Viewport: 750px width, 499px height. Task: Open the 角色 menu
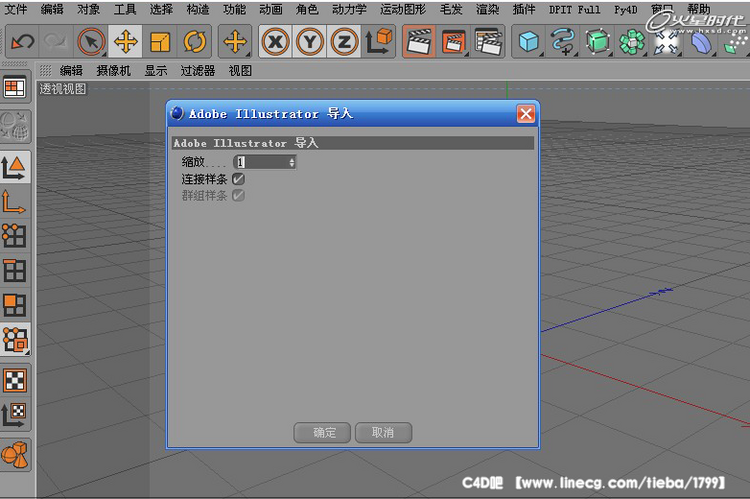pyautogui.click(x=307, y=9)
